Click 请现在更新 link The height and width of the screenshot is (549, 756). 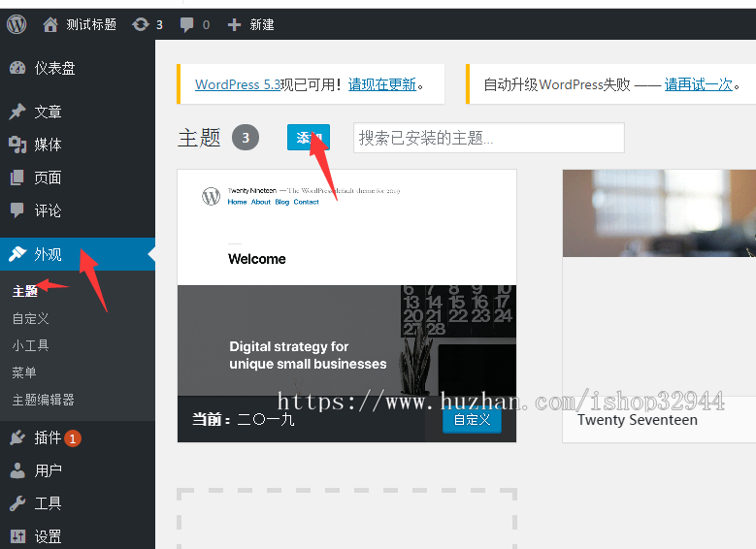[x=381, y=84]
